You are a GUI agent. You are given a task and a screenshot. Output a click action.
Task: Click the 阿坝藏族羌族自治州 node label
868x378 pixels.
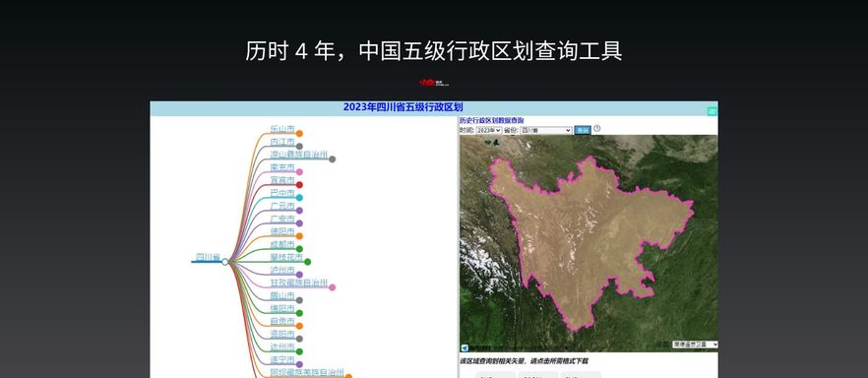(x=307, y=372)
